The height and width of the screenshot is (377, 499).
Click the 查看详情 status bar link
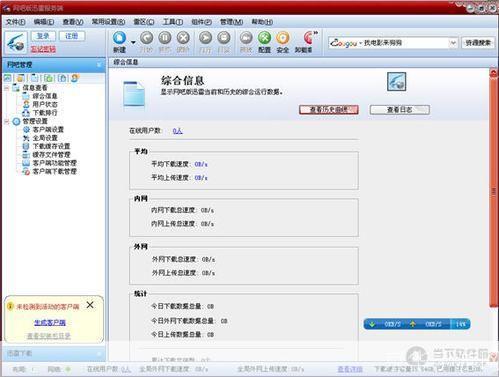(350, 369)
